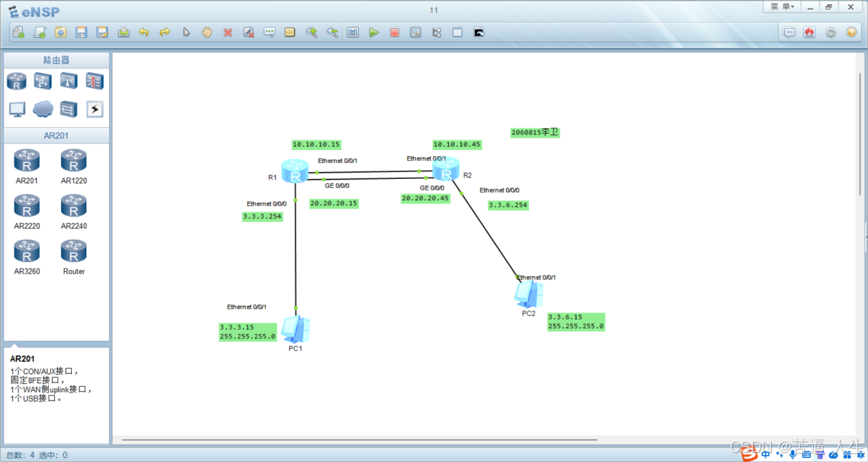The width and height of the screenshot is (868, 462).
Task: Select the switch device category icon
Action: point(42,82)
